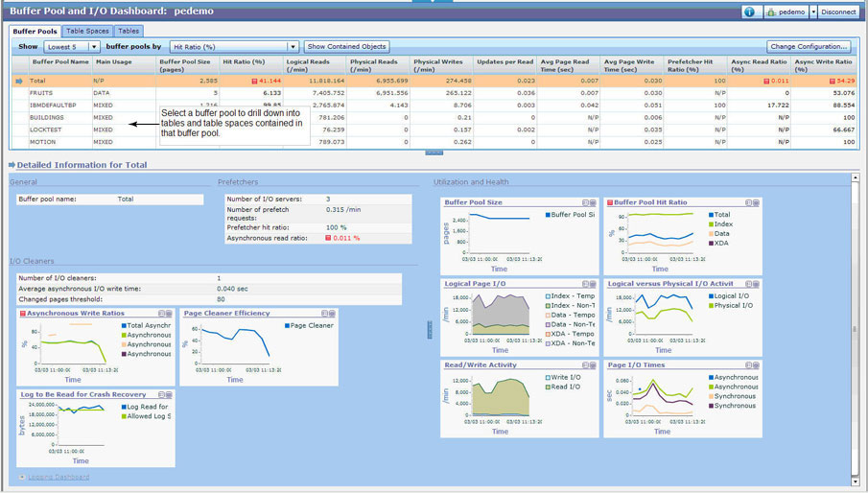
Task: Click right grid icon of Page Cleaner Efficiency chart
Action: 332,314
